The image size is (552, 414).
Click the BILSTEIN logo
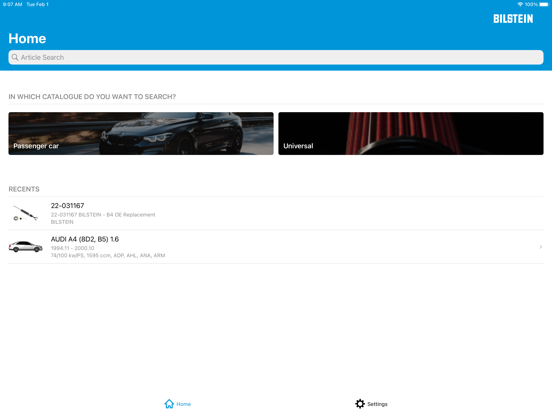click(513, 19)
